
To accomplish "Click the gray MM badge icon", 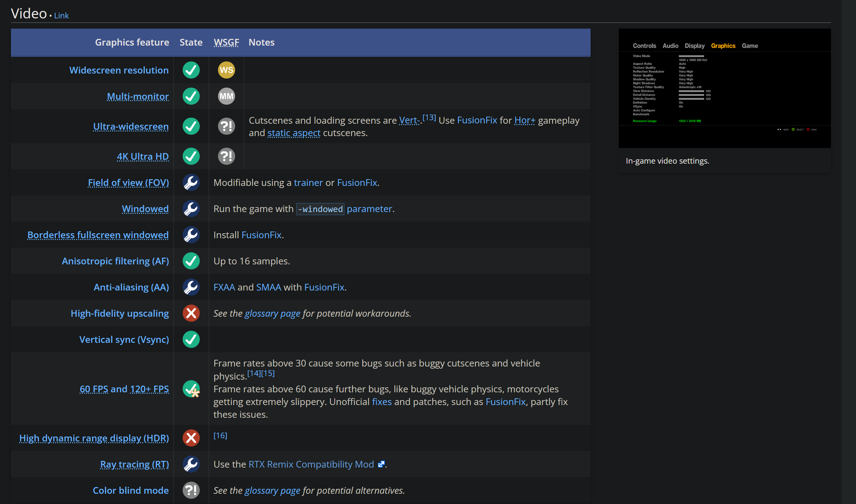I will pos(227,96).
